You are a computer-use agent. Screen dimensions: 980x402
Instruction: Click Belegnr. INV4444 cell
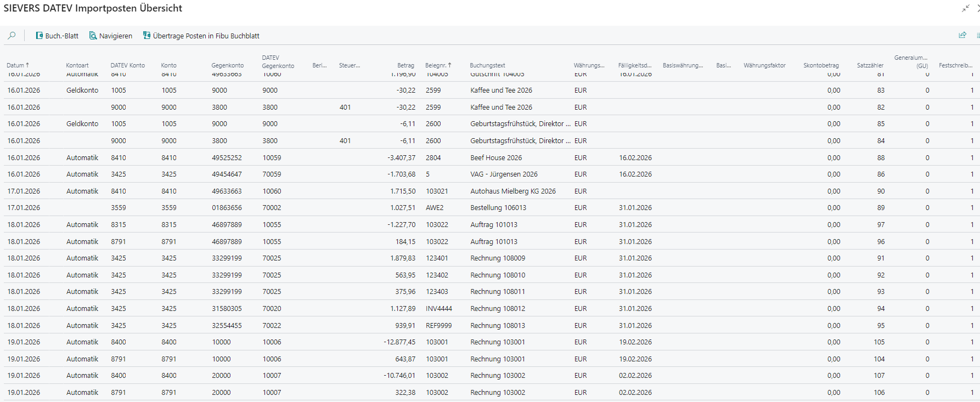coord(438,309)
